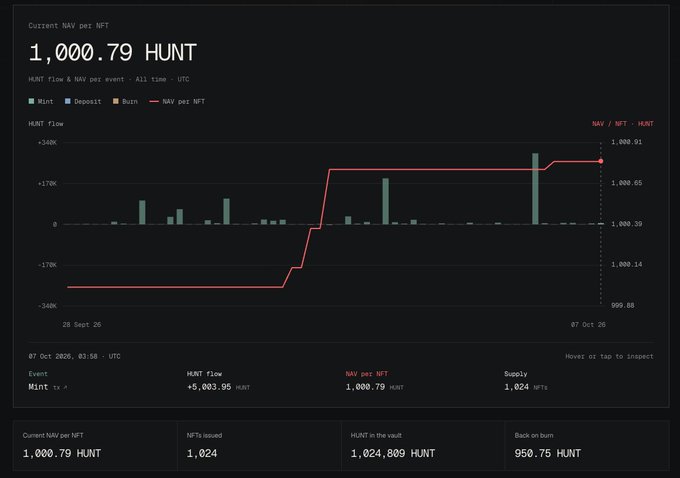Click the 'Current NAV per NFT' bottom card

pos(95,445)
